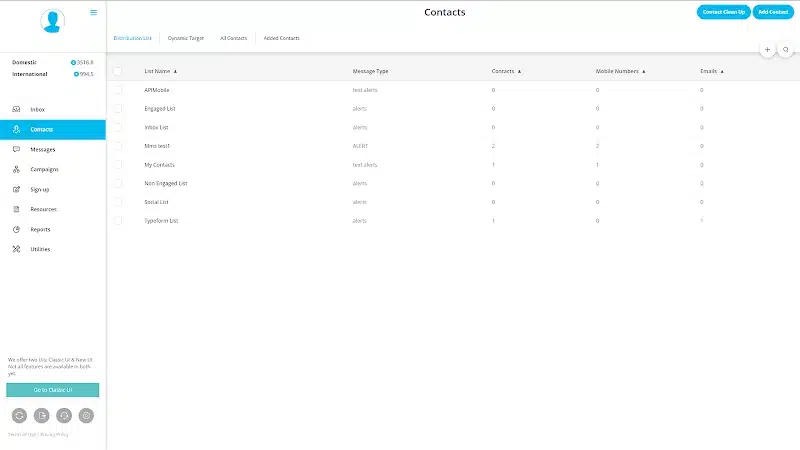
Task: Open the Privacy Policy link
Action: (55, 434)
